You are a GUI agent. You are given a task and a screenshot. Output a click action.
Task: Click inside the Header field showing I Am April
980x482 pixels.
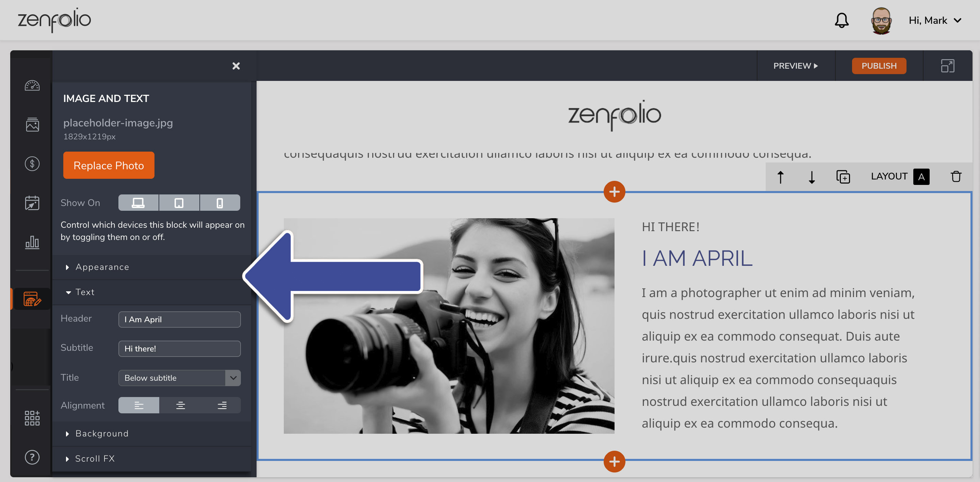point(179,319)
